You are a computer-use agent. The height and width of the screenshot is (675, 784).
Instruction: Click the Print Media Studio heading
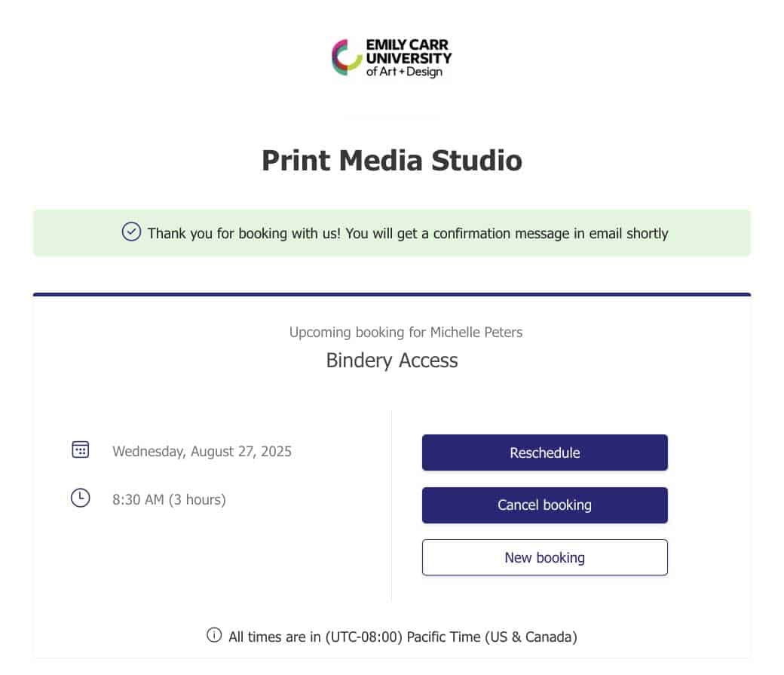[392, 161]
